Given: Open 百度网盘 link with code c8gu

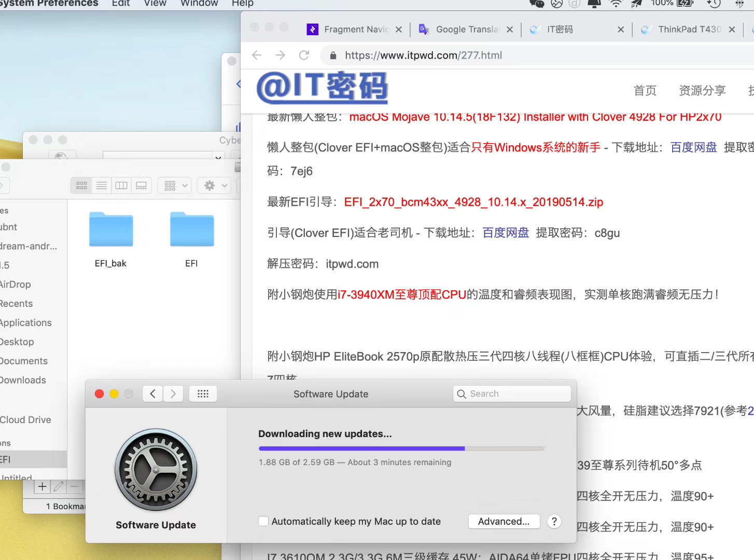Looking at the screenshot, I should click(506, 233).
